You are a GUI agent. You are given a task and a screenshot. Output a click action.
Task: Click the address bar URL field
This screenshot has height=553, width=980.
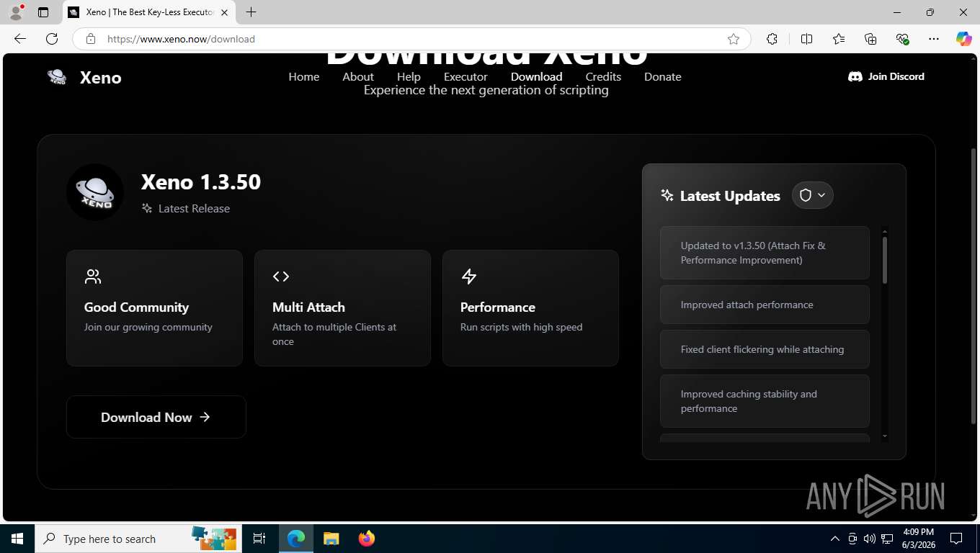411,39
